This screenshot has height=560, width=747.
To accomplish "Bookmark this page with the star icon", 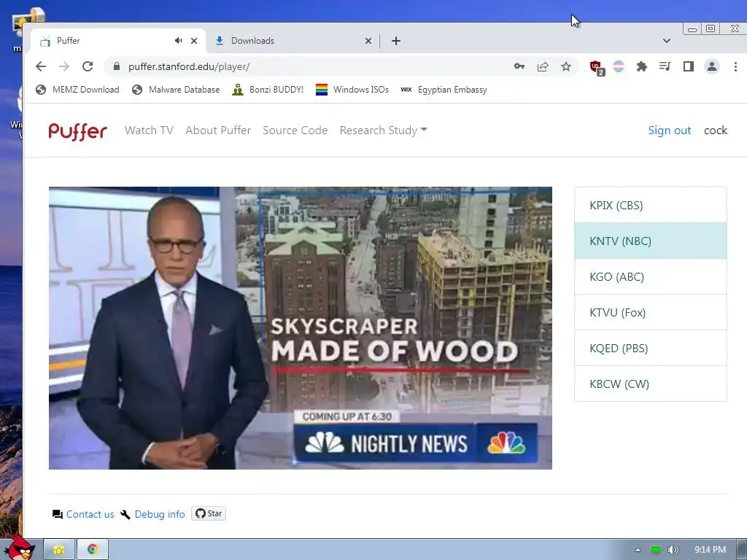I will tap(566, 66).
